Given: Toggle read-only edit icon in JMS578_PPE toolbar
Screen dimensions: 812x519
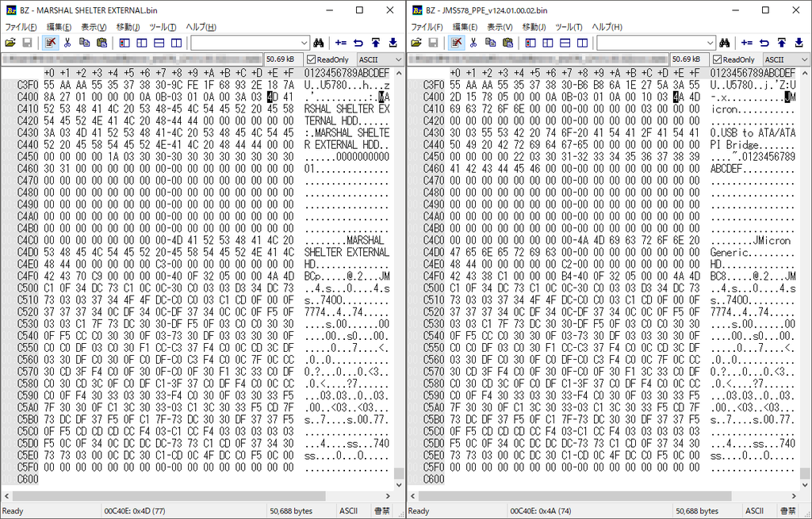Looking at the screenshot, I should tap(456, 43).
